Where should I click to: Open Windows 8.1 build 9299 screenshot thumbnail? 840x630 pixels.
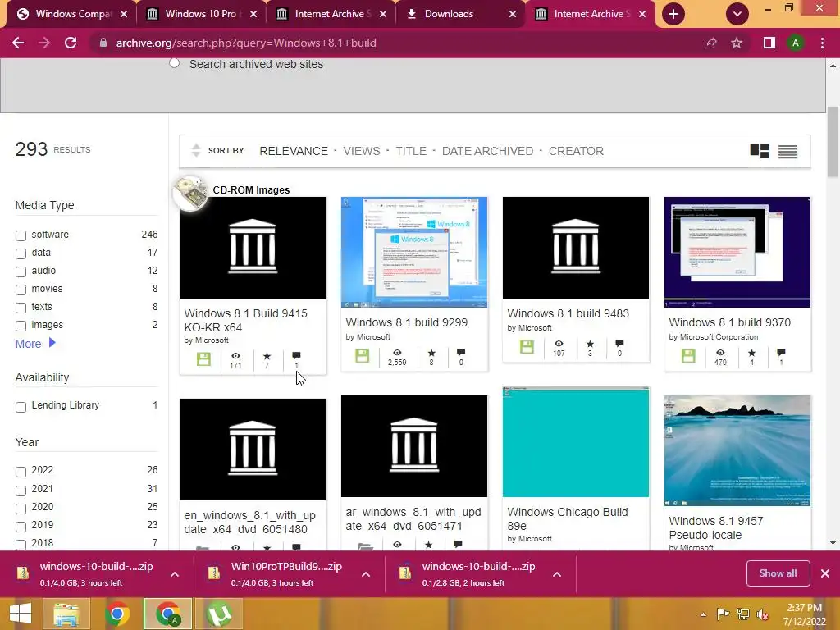(414, 252)
